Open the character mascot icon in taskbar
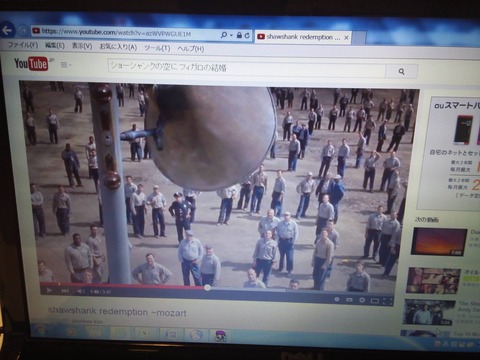The width and height of the screenshot is (480, 360). [x=220, y=335]
